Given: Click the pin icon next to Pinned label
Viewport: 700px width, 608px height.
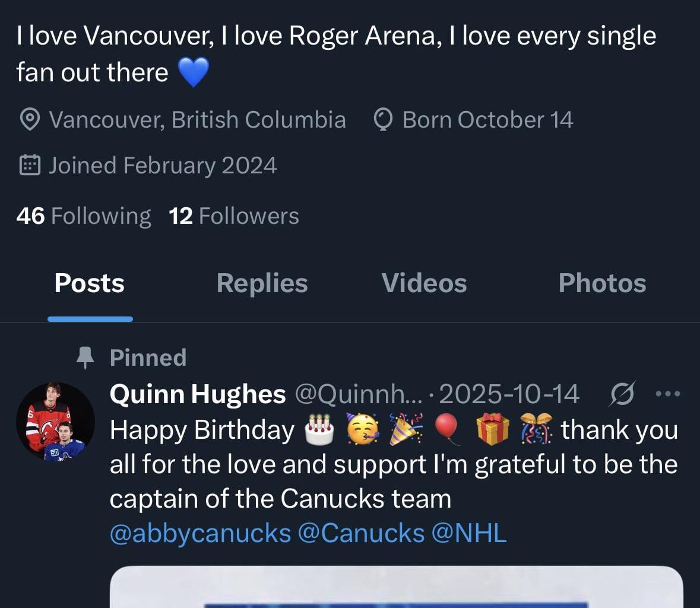Looking at the screenshot, I should click(x=85, y=357).
